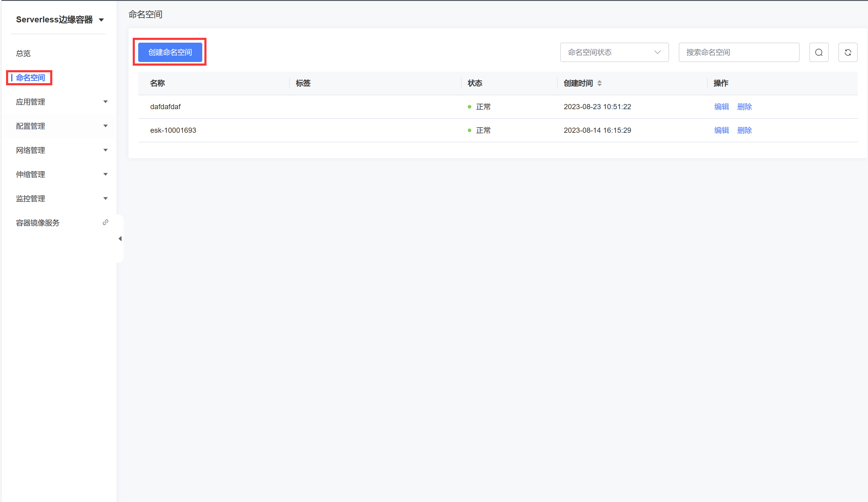
Task: Open 总览 in the sidebar
Action: coord(23,54)
